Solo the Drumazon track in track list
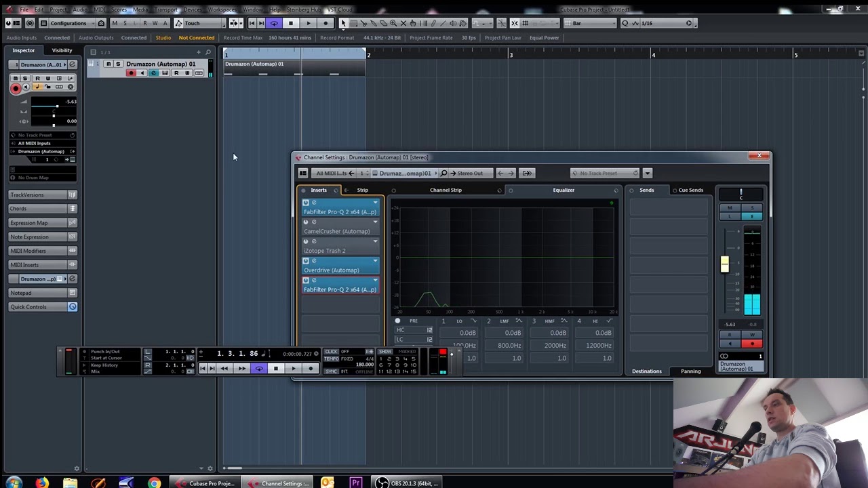The height and width of the screenshot is (488, 868). click(118, 64)
